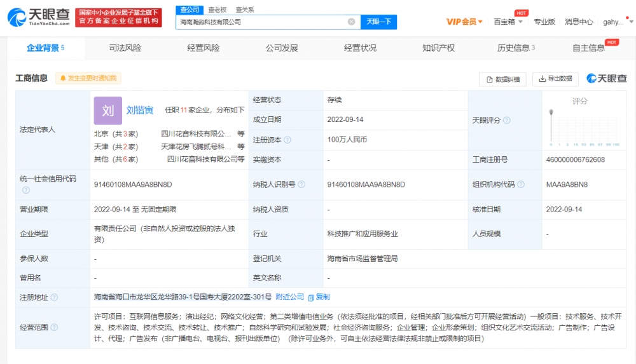This screenshot has width=636, height=364.
Task: Click the 海南省市场监督管理局 registration authority
Action: [x=363, y=259]
